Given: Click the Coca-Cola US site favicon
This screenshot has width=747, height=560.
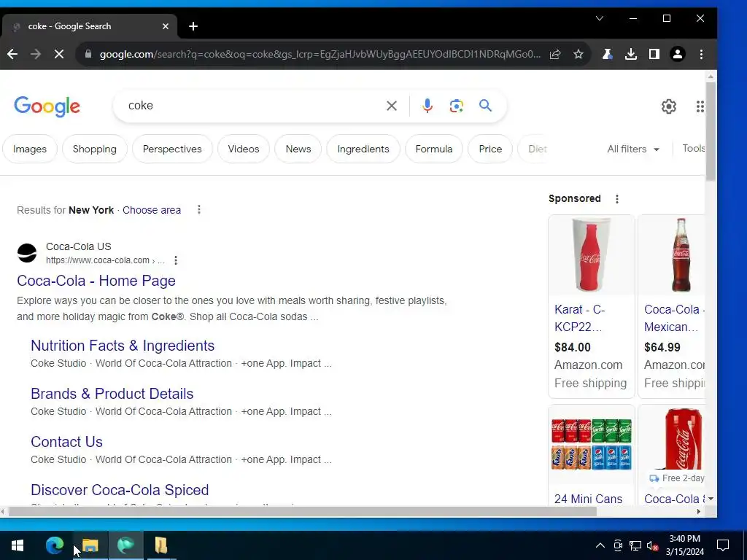Looking at the screenshot, I should click(27, 253).
